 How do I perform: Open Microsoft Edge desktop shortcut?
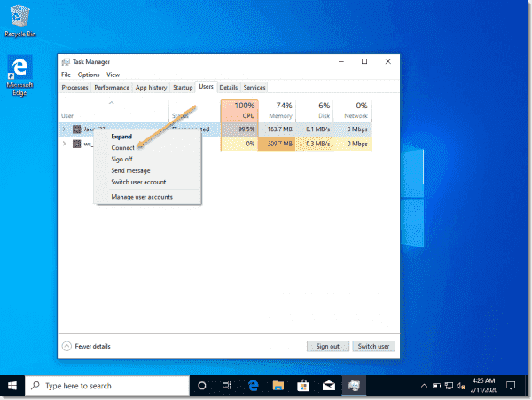(x=19, y=71)
